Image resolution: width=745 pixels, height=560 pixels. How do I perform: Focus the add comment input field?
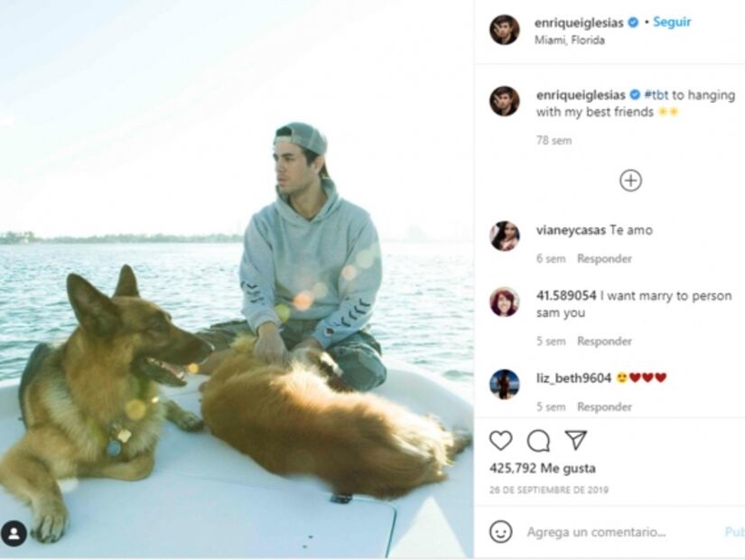[x=614, y=532]
